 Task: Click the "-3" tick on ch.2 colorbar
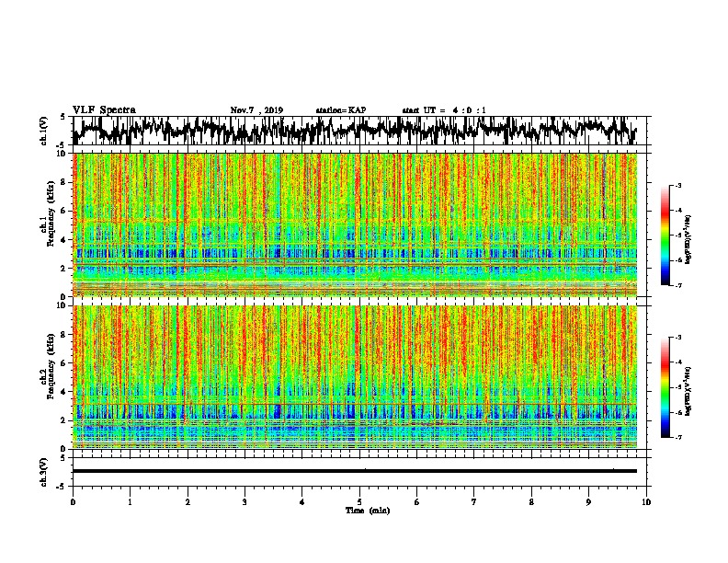tap(677, 338)
